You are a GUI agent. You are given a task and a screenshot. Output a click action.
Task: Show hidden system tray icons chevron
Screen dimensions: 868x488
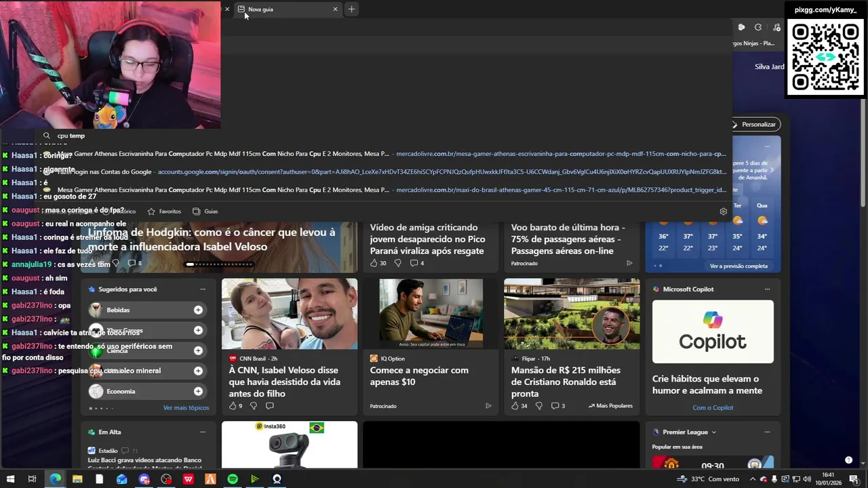click(754, 479)
